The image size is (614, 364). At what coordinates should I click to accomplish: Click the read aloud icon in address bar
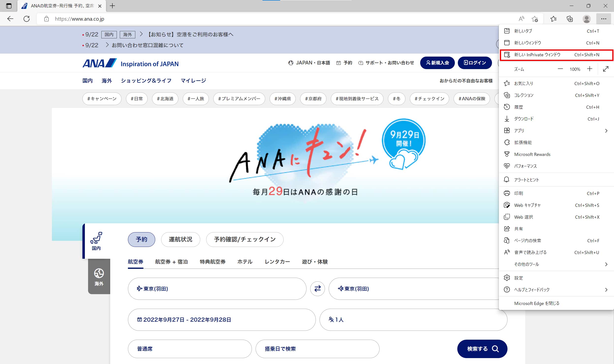pyautogui.click(x=521, y=19)
